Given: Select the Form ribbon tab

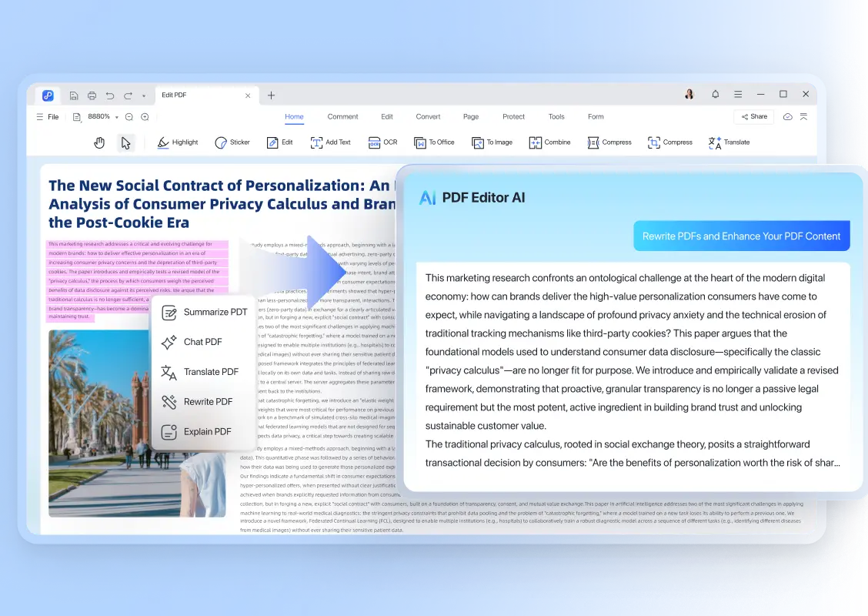Looking at the screenshot, I should point(596,117).
